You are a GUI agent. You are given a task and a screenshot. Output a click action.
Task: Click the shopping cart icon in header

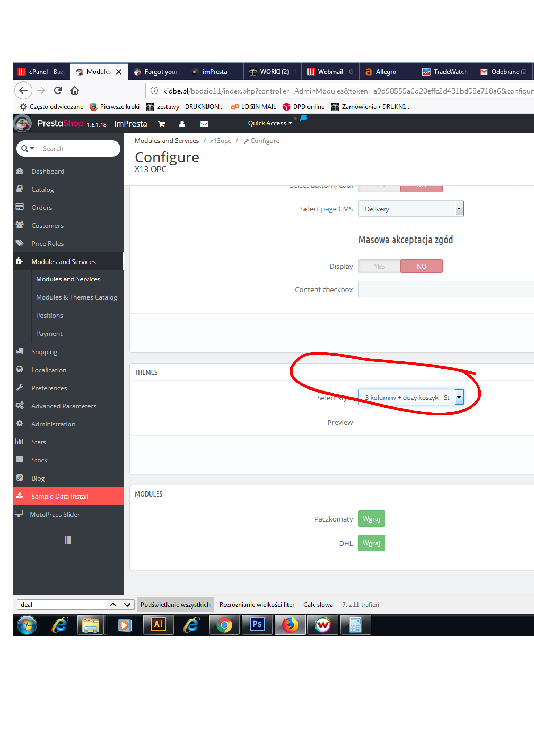pyautogui.click(x=161, y=124)
